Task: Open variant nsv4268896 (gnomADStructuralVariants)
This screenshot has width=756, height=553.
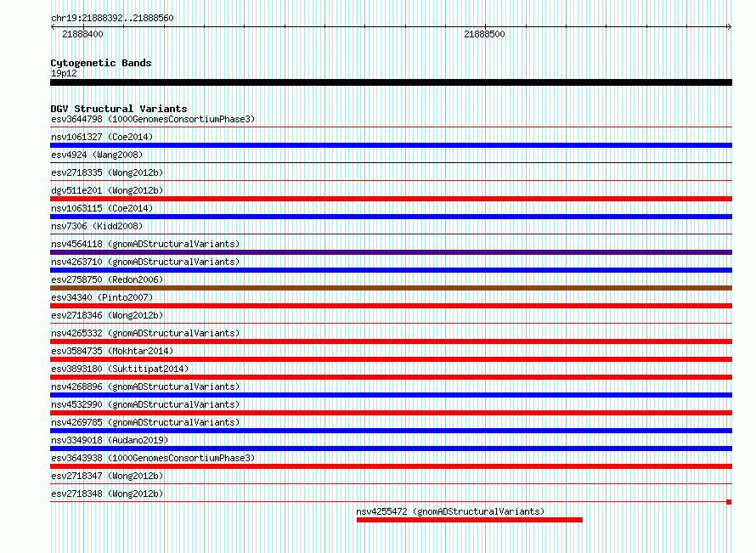Action: 145,387
